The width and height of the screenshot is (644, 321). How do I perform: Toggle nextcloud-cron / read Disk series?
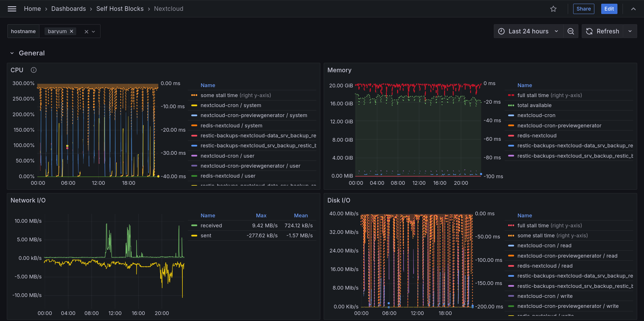pyautogui.click(x=544, y=246)
